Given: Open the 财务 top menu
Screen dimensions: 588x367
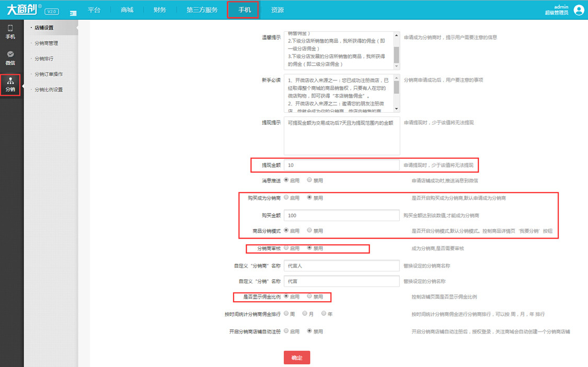Looking at the screenshot, I should [160, 10].
